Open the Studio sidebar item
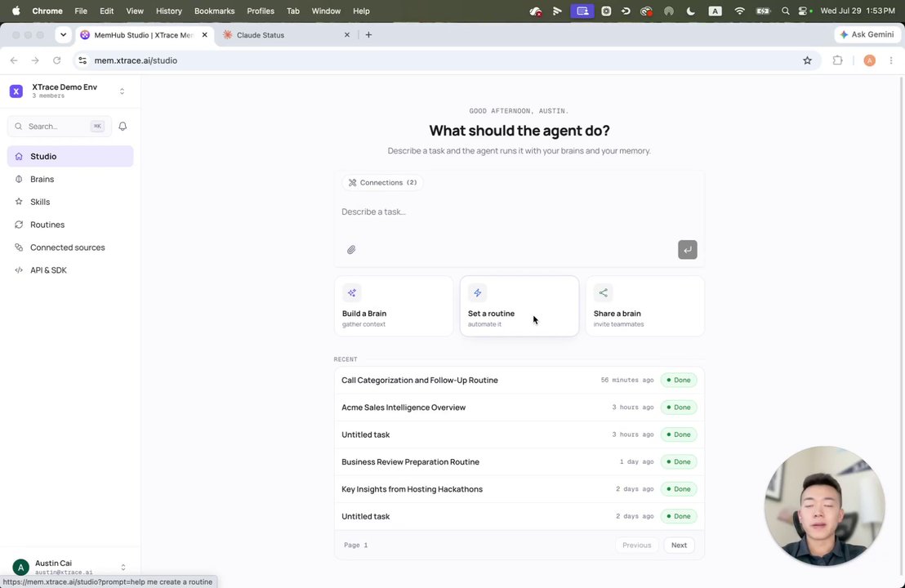This screenshot has width=905, height=588. point(70,156)
